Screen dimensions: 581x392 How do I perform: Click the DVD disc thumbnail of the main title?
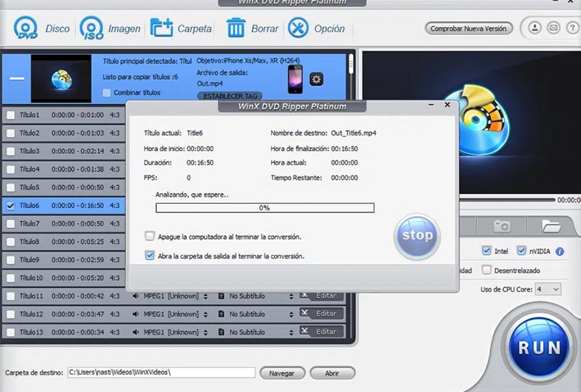(61, 78)
